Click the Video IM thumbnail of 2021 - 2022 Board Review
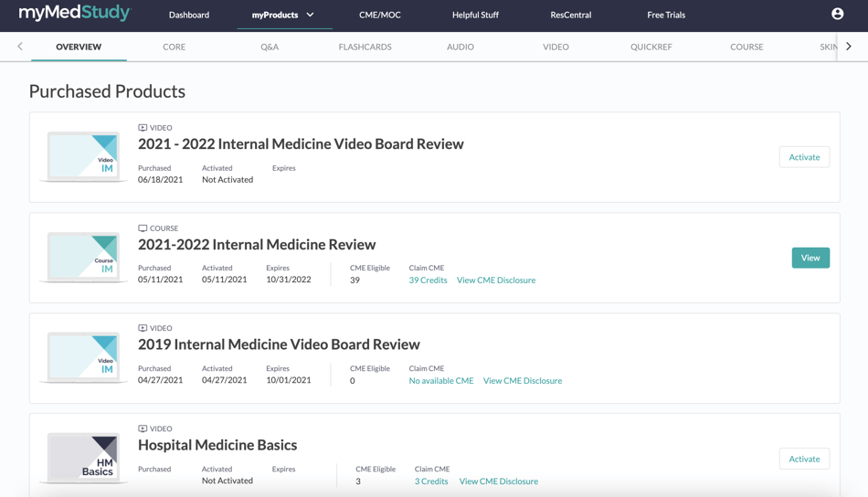 83,156
